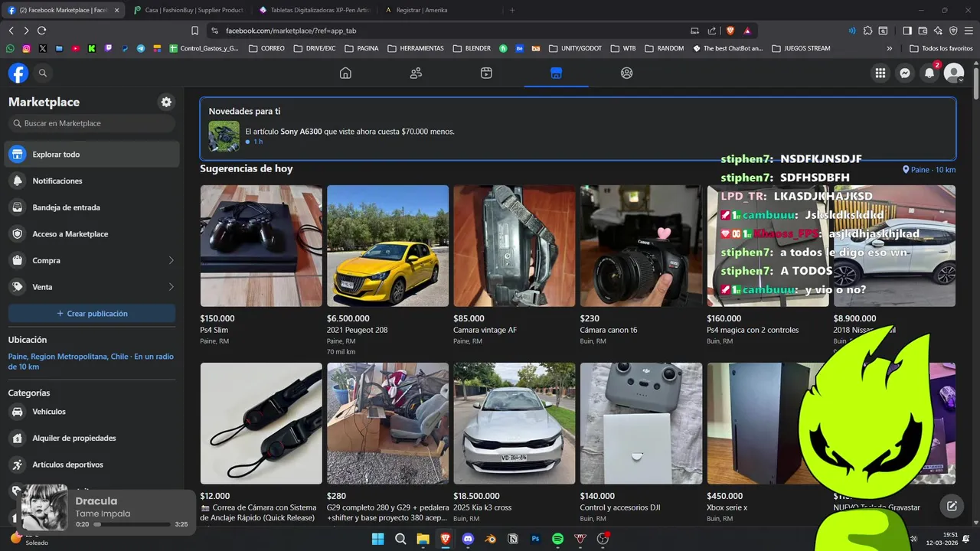Screen dimensions: 980x551
Task: Click the Facebook search magnifier icon
Action: pyautogui.click(x=43, y=73)
